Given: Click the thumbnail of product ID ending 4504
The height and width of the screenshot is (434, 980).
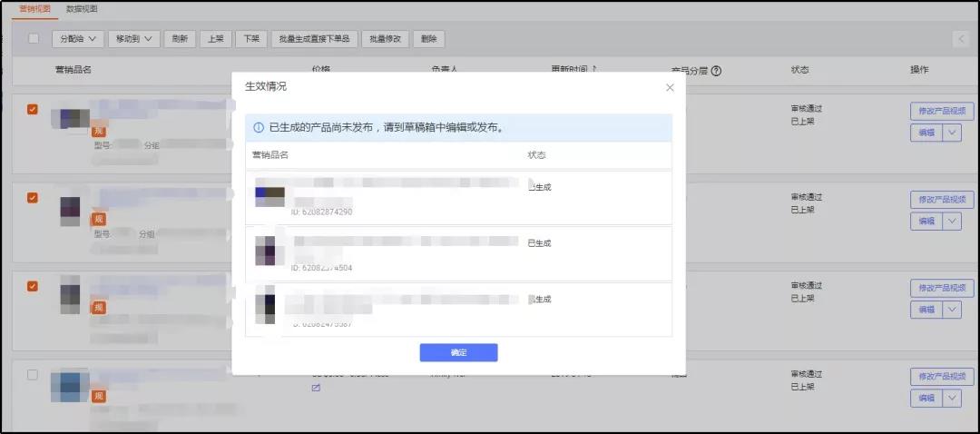Looking at the screenshot, I should pos(266,251).
